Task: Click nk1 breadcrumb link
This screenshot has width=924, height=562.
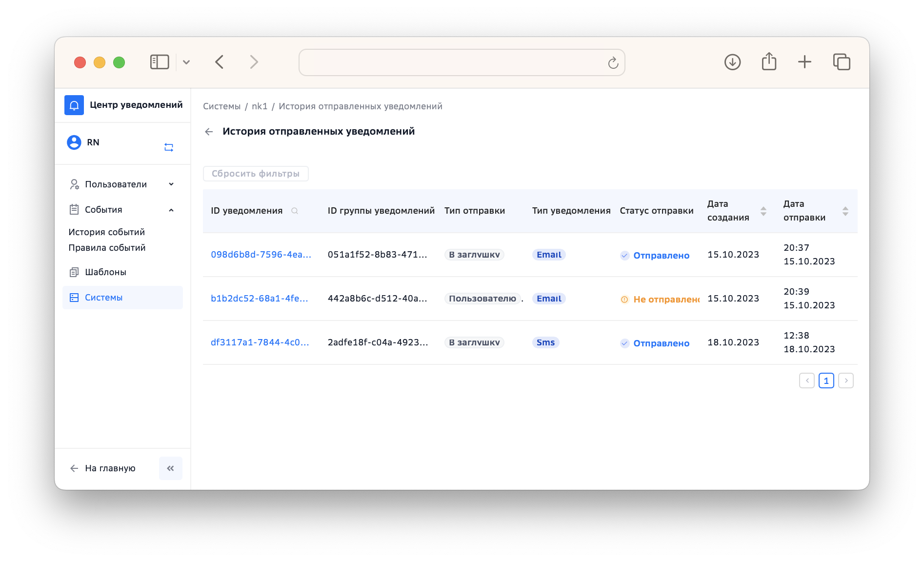Action: [x=260, y=106]
